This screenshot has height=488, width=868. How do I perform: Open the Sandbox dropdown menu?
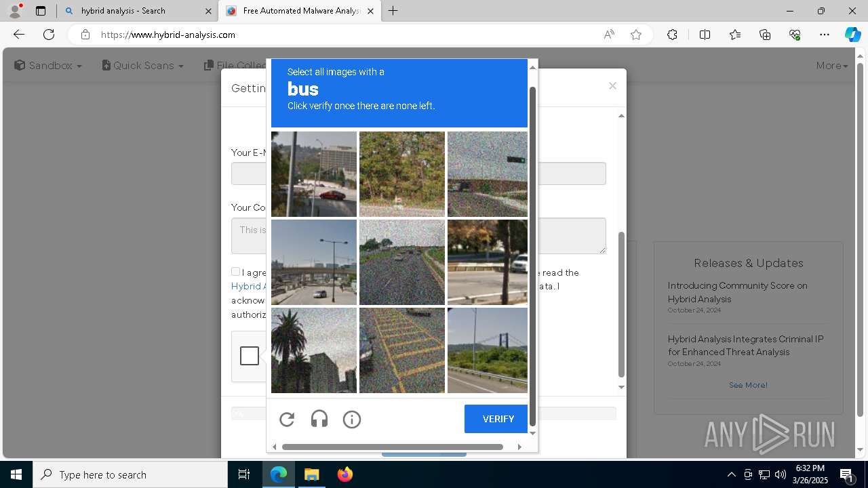pos(48,66)
